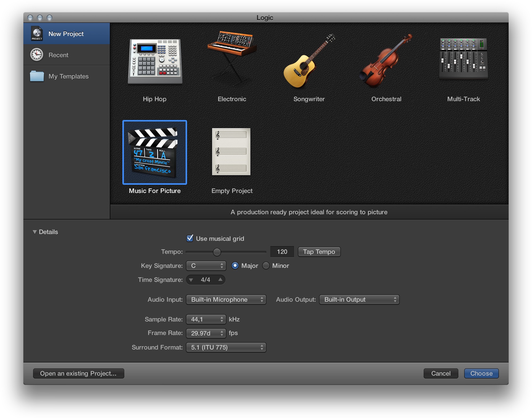Click the Cancel button

pos(441,373)
